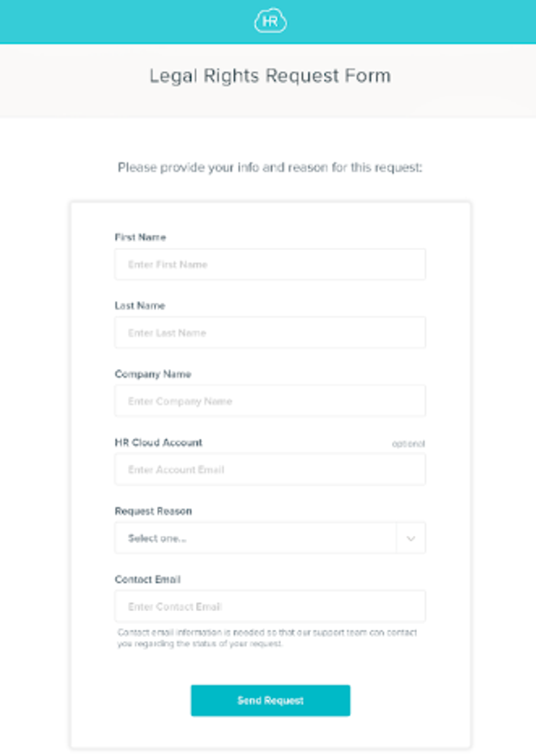The width and height of the screenshot is (536, 756).
Task: Click the Request Reason label
Action: pos(153,511)
